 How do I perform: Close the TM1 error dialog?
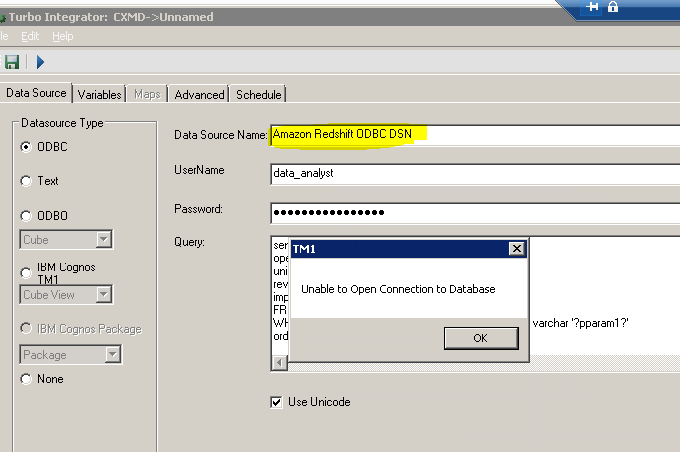coord(517,249)
